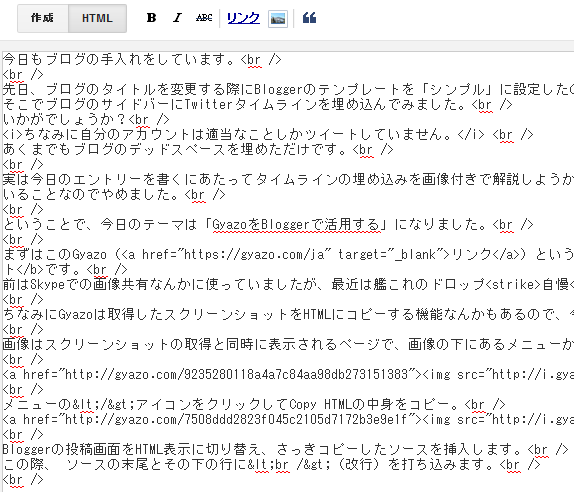
Task: Click the italic line ちなみに自分のアカウント
Action: tap(268, 134)
